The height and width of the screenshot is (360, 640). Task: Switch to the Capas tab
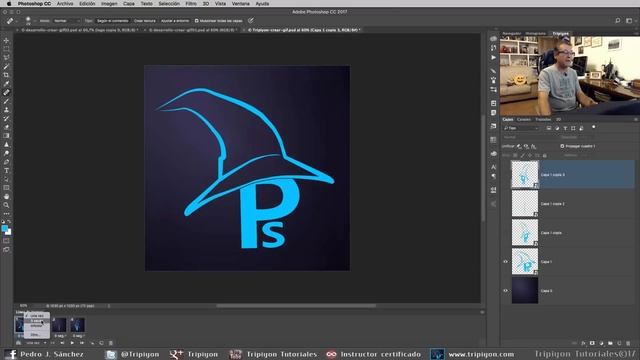(508, 120)
